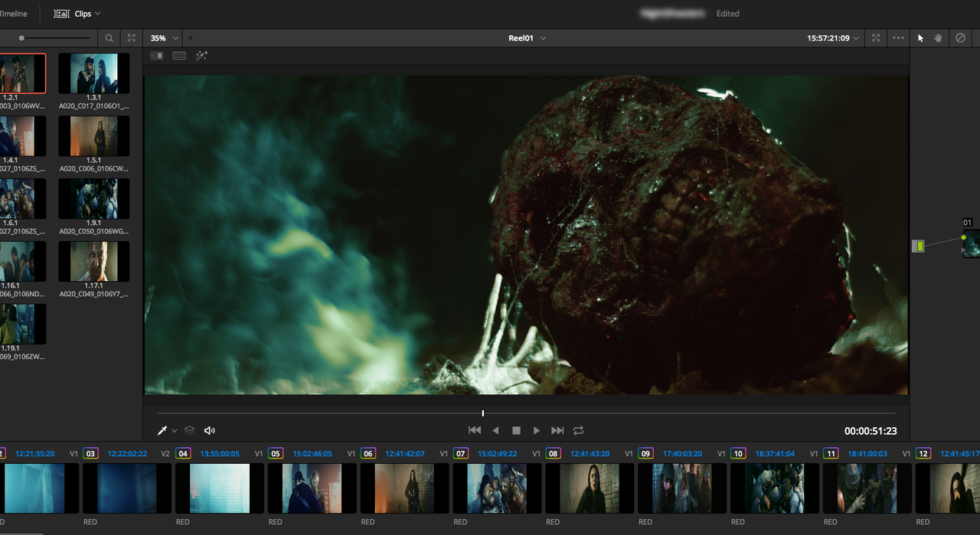Toggle the image wipe viewer mode

point(157,56)
